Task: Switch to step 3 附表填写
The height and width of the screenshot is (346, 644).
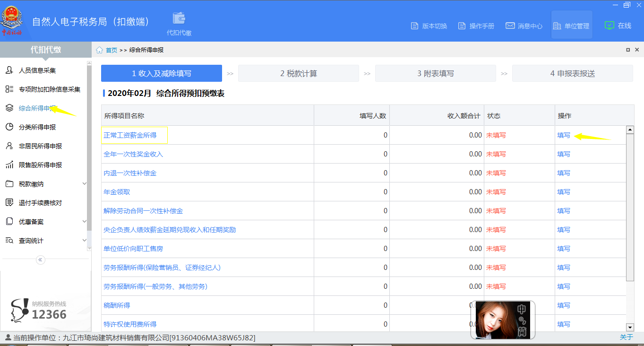Action: 435,73
